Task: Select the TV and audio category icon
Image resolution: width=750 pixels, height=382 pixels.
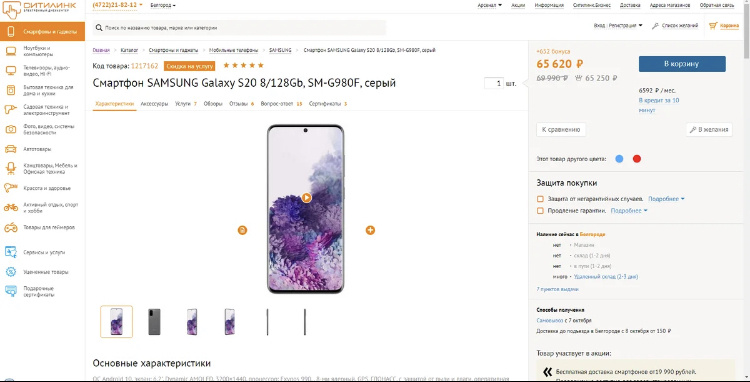Action: tap(11, 71)
